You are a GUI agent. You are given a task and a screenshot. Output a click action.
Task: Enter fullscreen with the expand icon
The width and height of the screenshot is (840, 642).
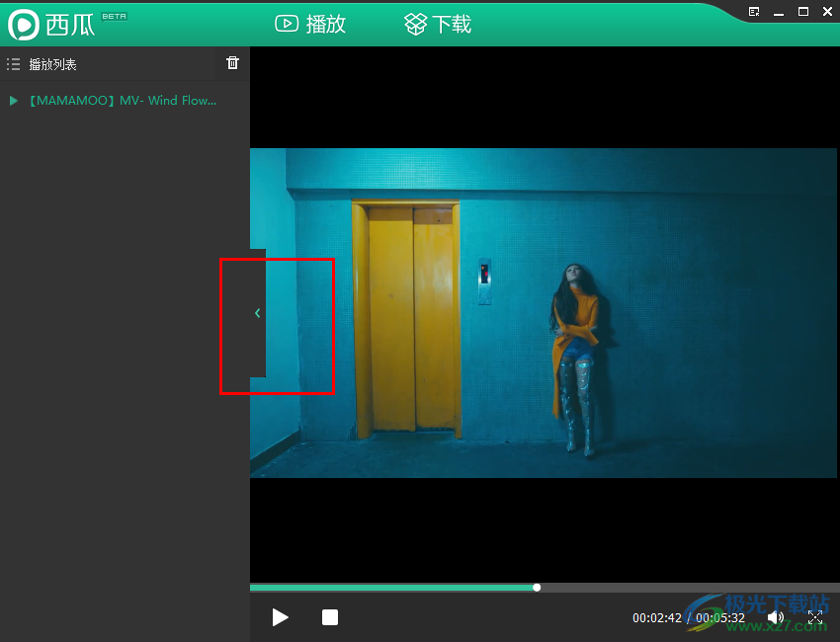point(815,618)
